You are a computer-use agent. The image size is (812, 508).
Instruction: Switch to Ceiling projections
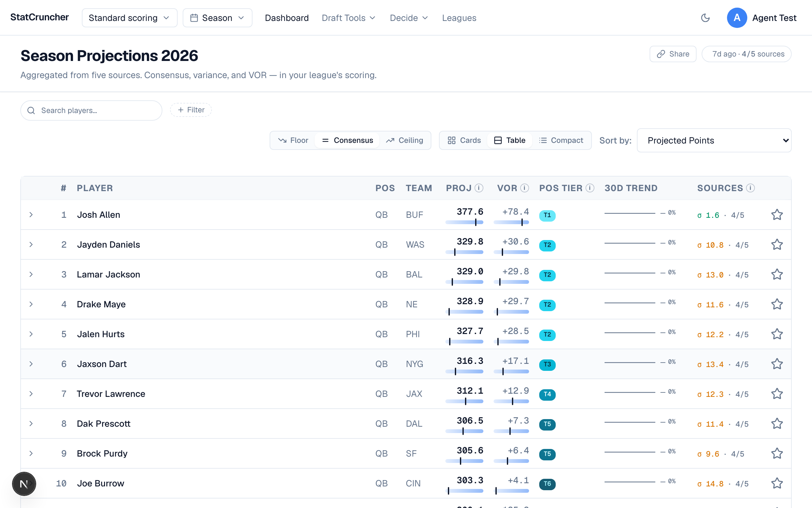[405, 140]
